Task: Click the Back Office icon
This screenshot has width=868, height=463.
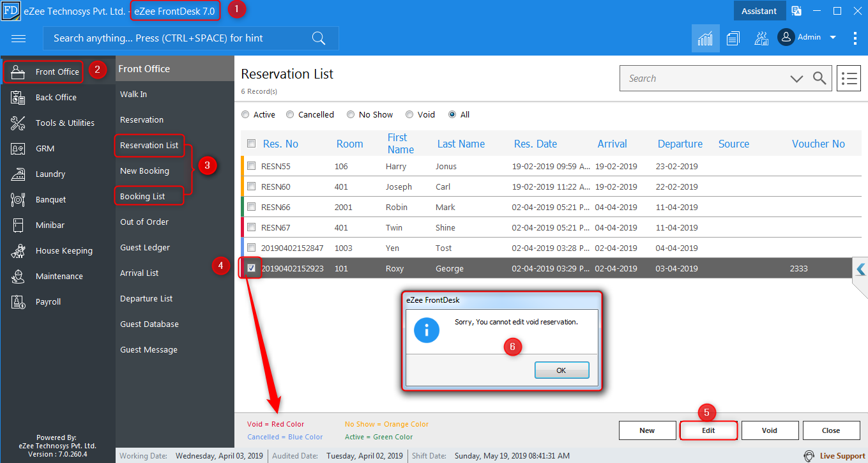Action: click(18, 97)
